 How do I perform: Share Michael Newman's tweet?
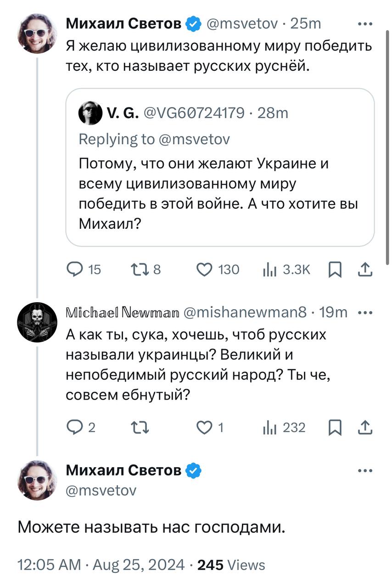tap(364, 428)
